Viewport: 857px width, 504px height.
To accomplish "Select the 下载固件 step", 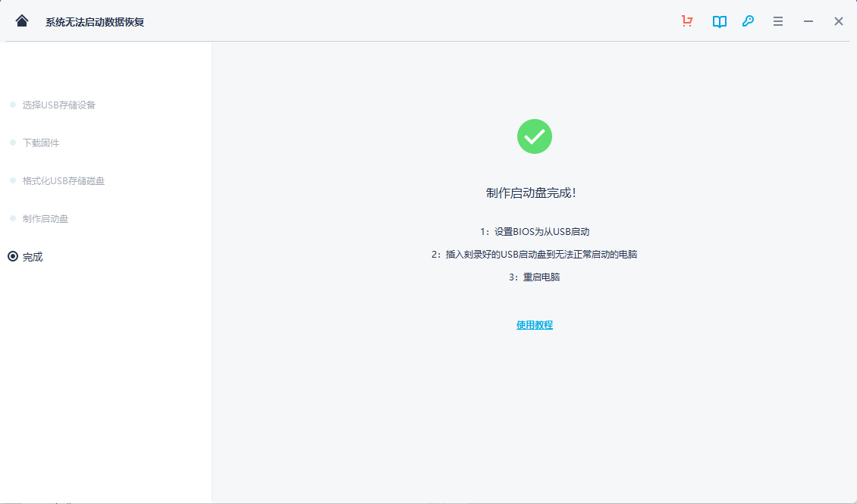I will click(x=40, y=143).
